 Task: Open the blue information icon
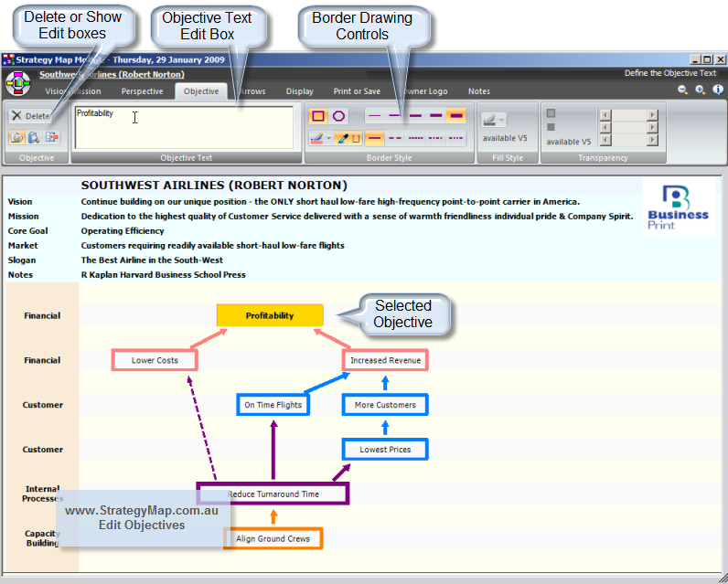718,90
